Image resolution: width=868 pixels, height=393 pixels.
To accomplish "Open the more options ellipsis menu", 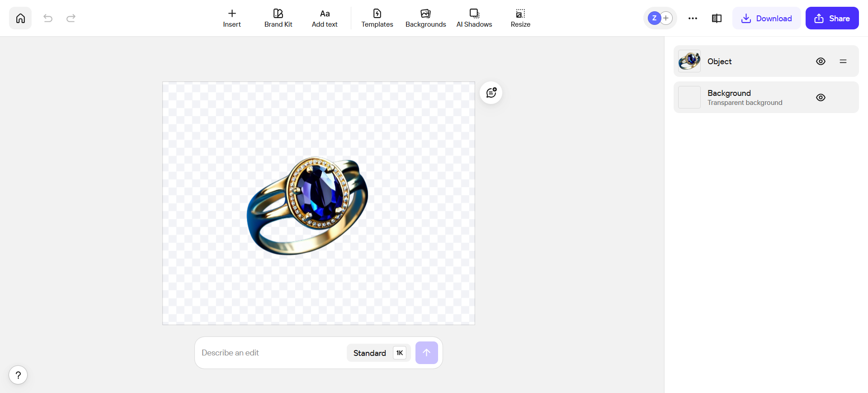I will 693,18.
